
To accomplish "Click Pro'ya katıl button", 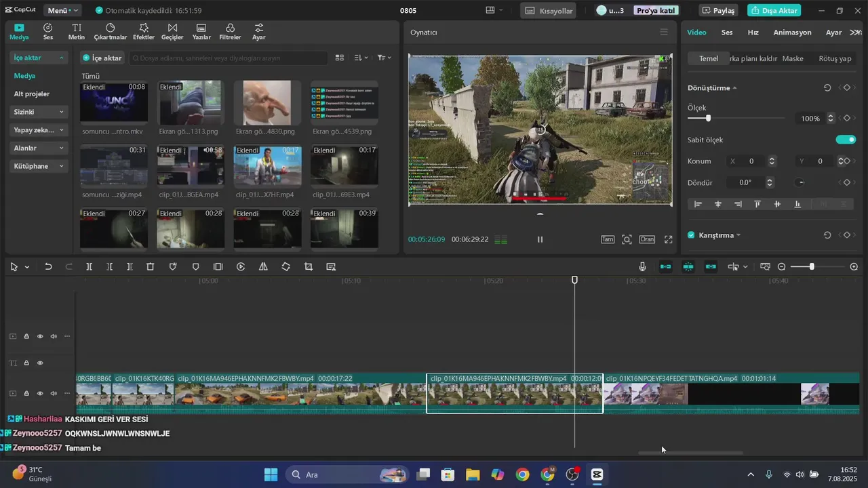I will (x=656, y=11).
